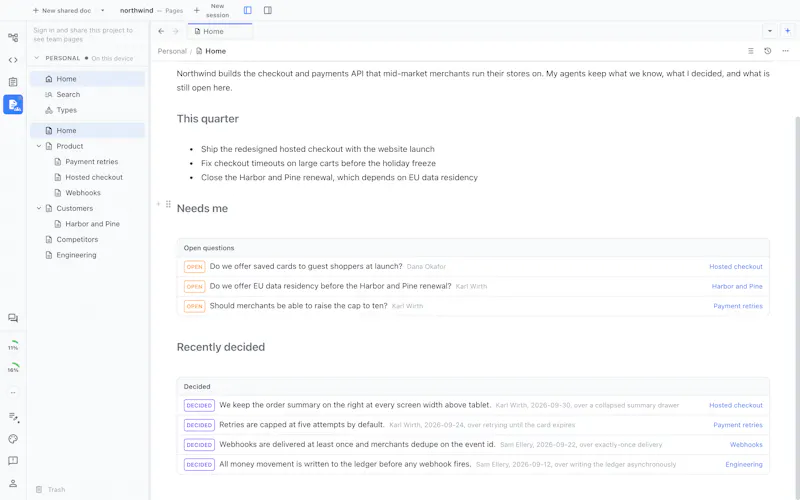
Task: Open the Webhooks page in tree
Action: [x=83, y=193]
